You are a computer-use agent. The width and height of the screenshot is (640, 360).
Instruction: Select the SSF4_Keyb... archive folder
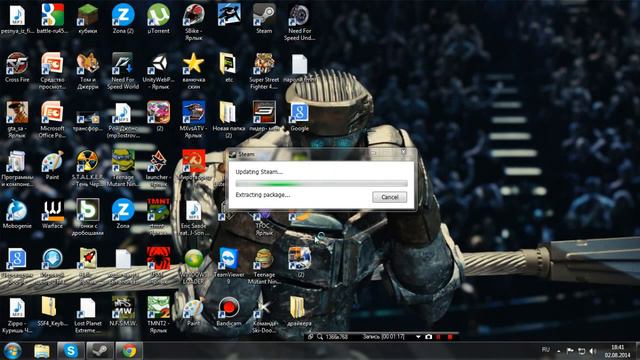tap(52, 311)
